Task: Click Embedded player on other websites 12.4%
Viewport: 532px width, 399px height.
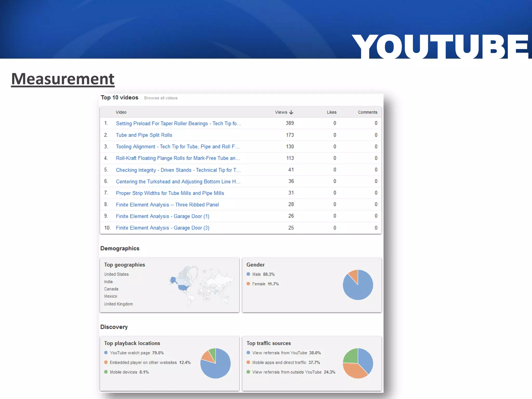Action: tap(150, 362)
